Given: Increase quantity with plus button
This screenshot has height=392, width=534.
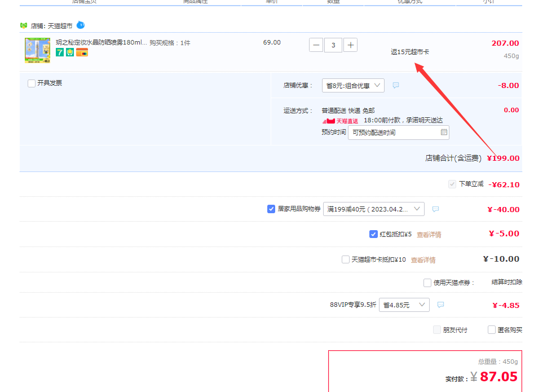Looking at the screenshot, I should click(350, 45).
